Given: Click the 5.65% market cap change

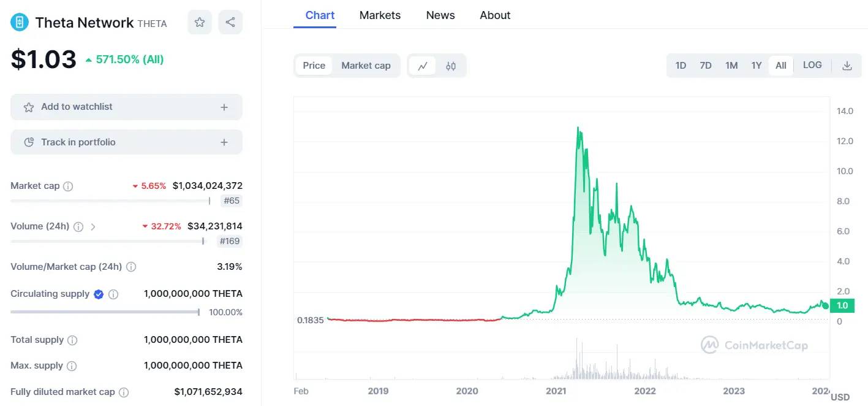Looking at the screenshot, I should pyautogui.click(x=149, y=186).
